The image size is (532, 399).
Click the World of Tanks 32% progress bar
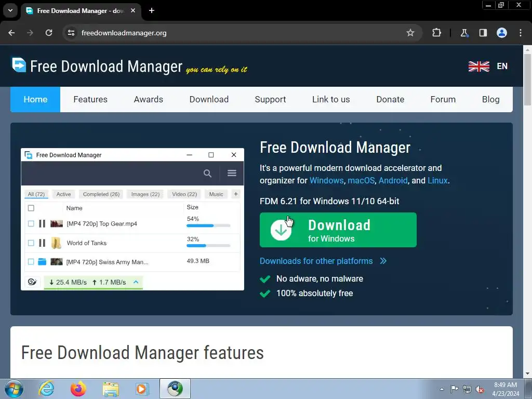click(208, 246)
